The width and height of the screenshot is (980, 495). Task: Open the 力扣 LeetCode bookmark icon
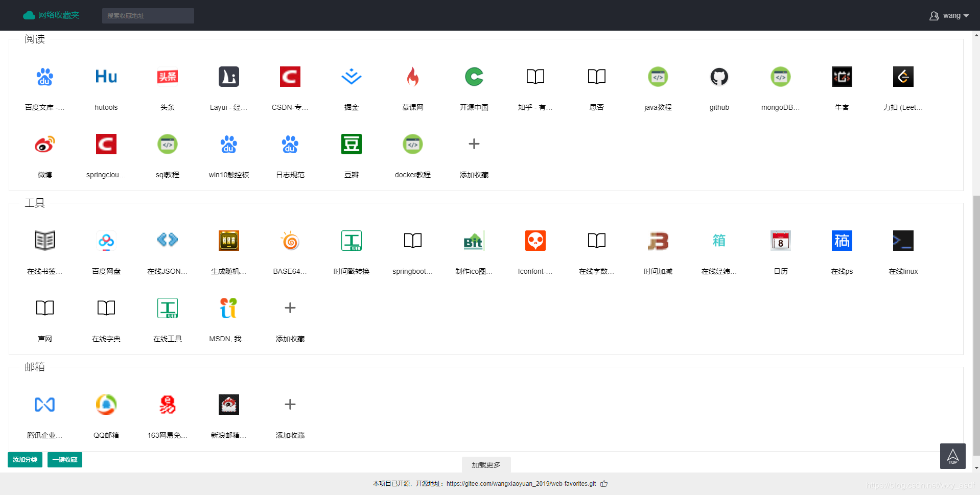point(903,77)
